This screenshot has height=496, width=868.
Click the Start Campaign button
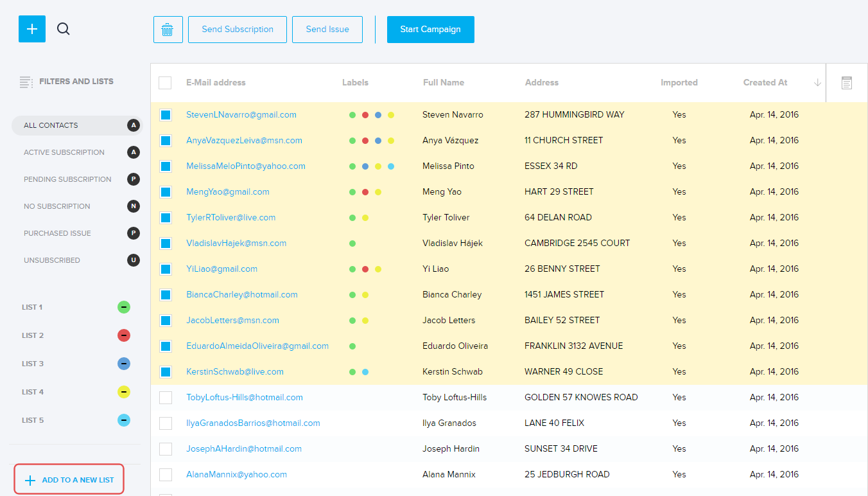430,30
